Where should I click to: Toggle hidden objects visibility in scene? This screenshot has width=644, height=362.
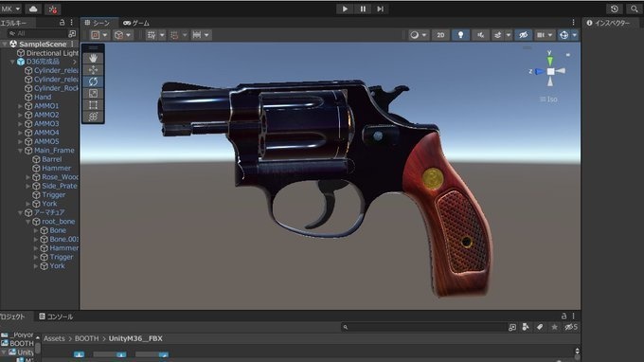(x=523, y=35)
